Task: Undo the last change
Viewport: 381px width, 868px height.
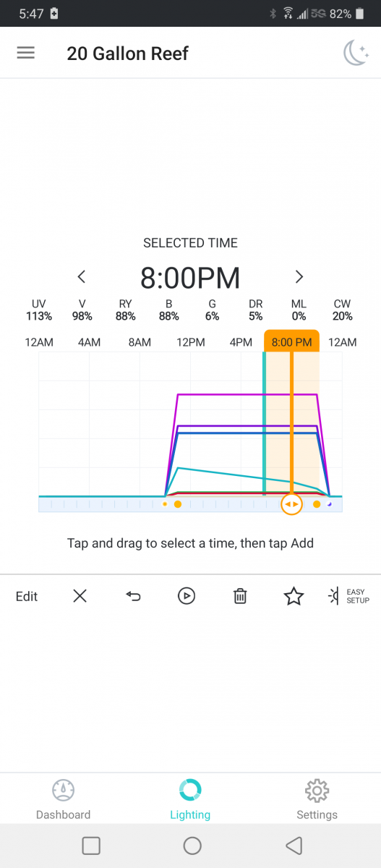Action: pyautogui.click(x=133, y=596)
